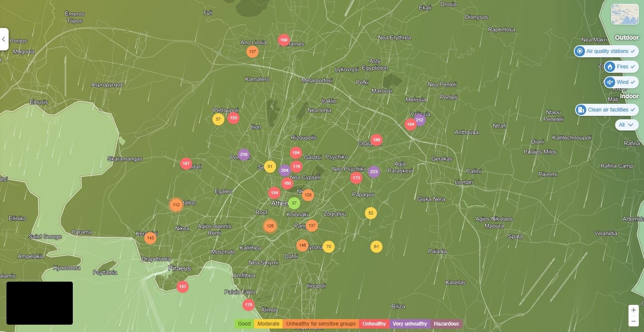Disable the Fires layer
The height and width of the screenshot is (332, 644).
(x=621, y=67)
